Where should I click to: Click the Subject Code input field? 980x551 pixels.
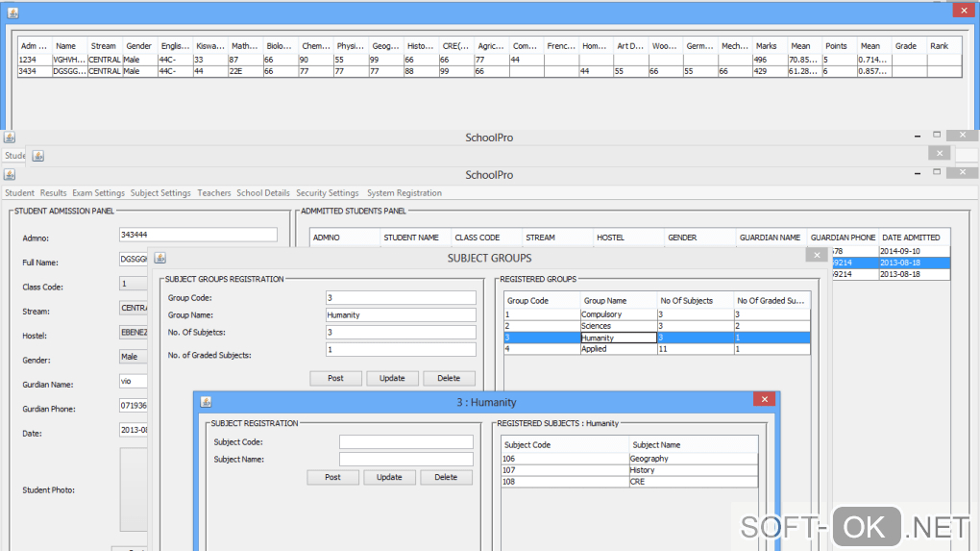coord(405,442)
